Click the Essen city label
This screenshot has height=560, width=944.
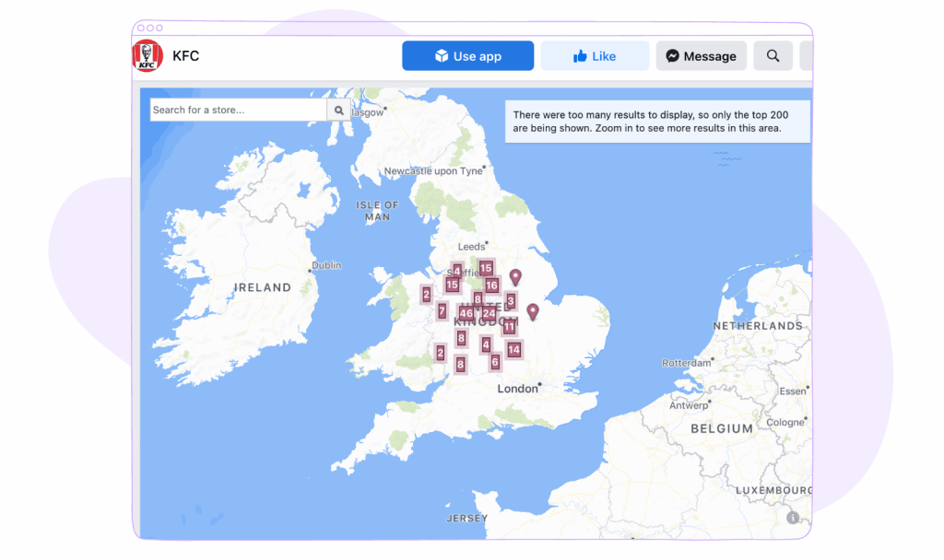[792, 391]
